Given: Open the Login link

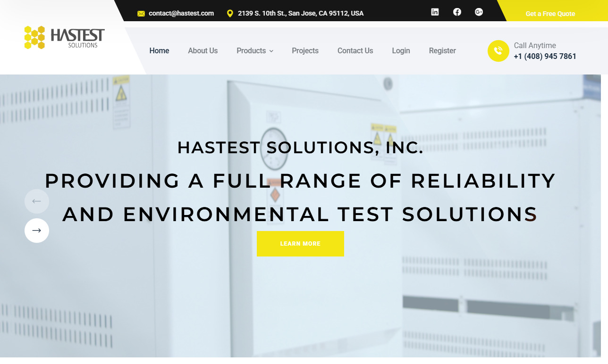Looking at the screenshot, I should (x=401, y=50).
